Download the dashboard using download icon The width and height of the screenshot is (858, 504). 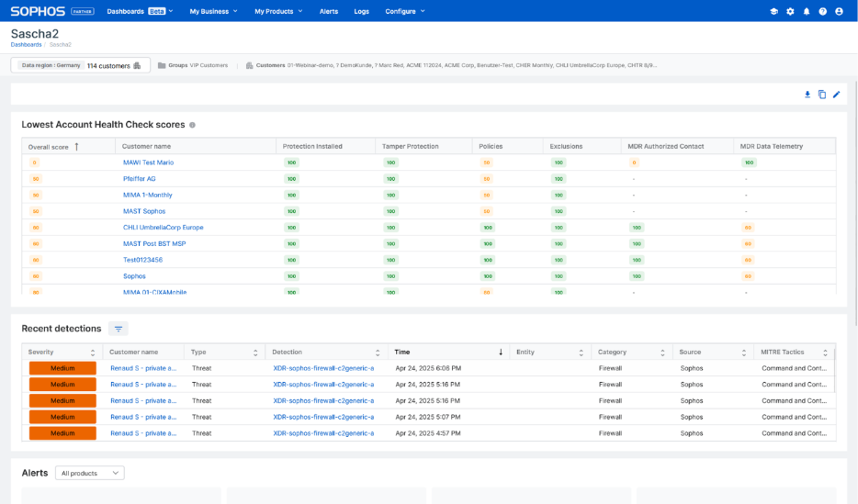(x=807, y=94)
